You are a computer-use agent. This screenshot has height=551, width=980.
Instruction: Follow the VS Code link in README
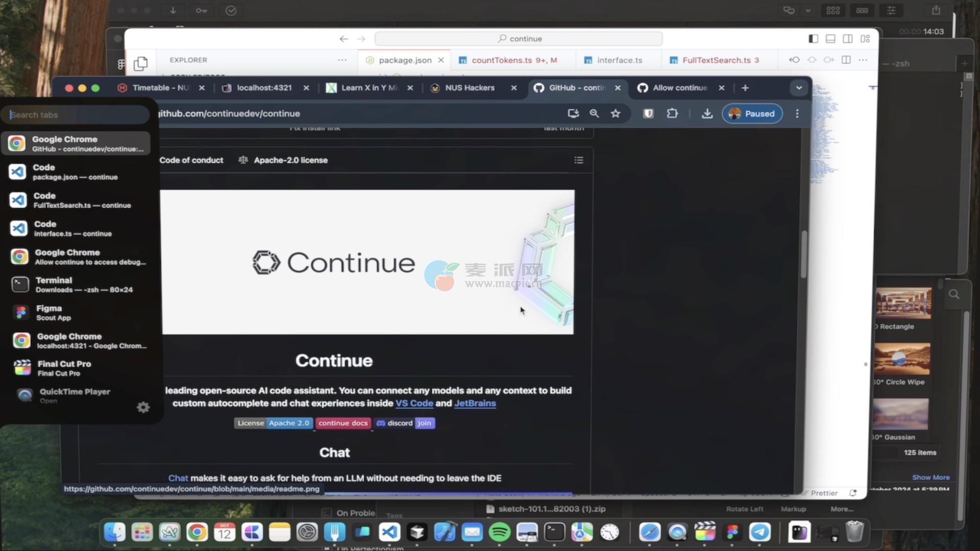point(414,403)
